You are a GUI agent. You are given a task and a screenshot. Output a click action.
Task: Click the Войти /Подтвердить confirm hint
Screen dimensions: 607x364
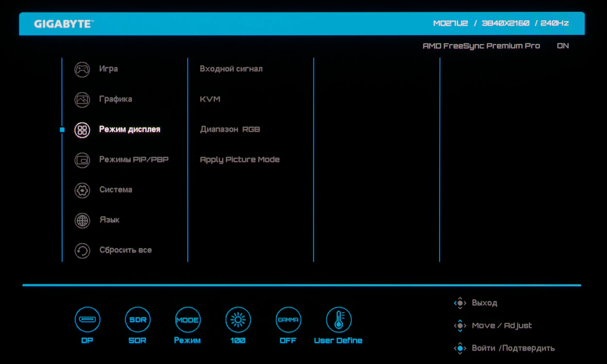[513, 348]
